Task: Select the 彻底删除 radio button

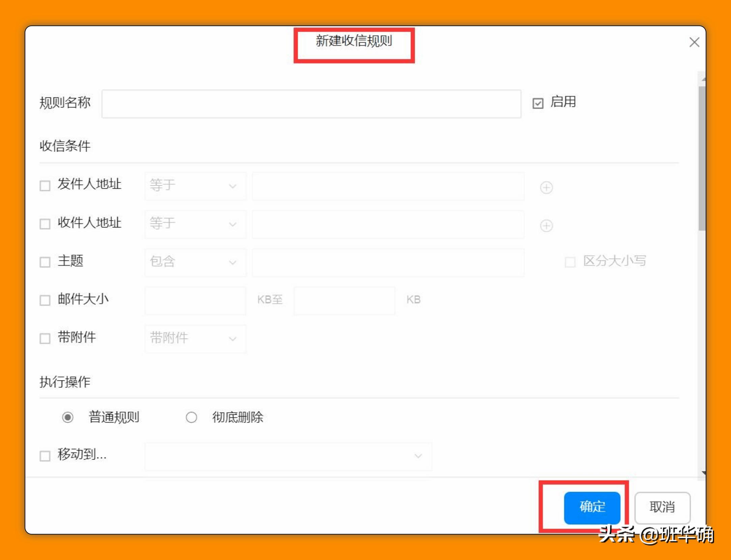Action: 191,417
